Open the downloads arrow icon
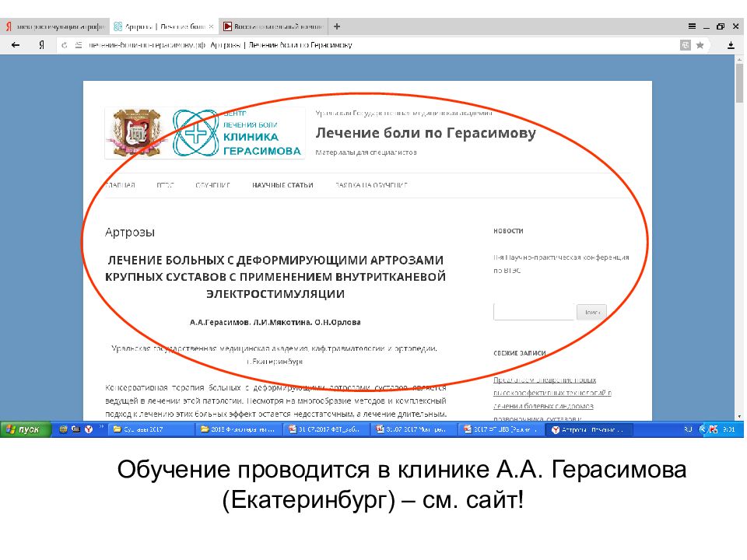Image resolution: width=747 pixels, height=560 pixels. pyautogui.click(x=731, y=45)
